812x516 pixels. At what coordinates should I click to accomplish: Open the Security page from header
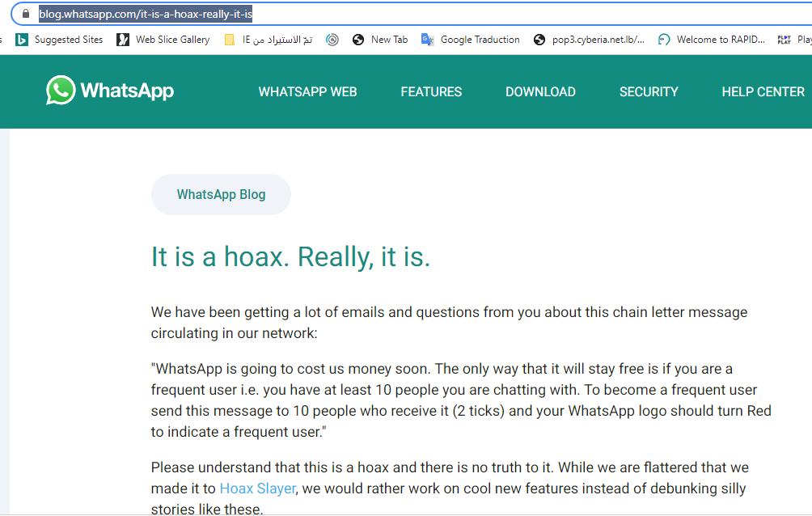tap(649, 92)
